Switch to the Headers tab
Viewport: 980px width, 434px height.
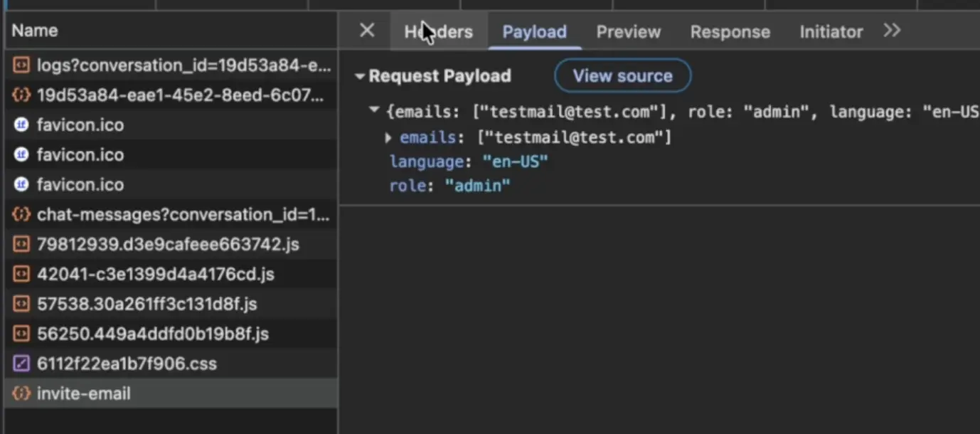point(438,32)
